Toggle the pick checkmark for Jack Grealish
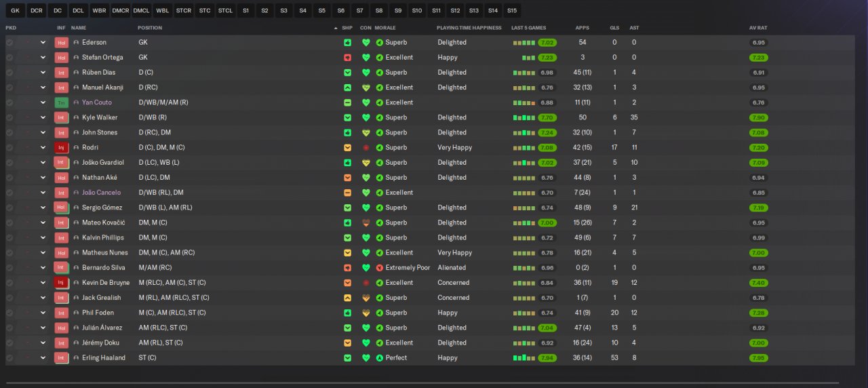Image resolution: width=868 pixels, height=388 pixels. (9, 298)
